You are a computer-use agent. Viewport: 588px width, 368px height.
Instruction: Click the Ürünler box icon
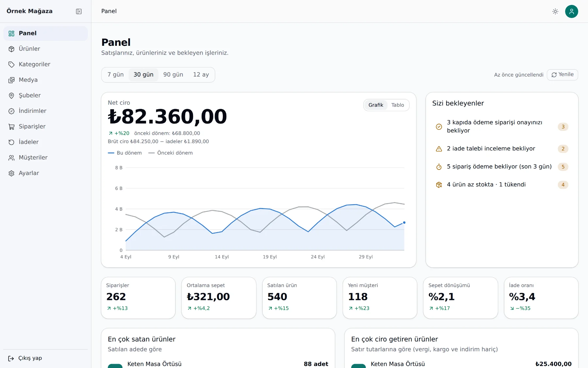point(11,49)
